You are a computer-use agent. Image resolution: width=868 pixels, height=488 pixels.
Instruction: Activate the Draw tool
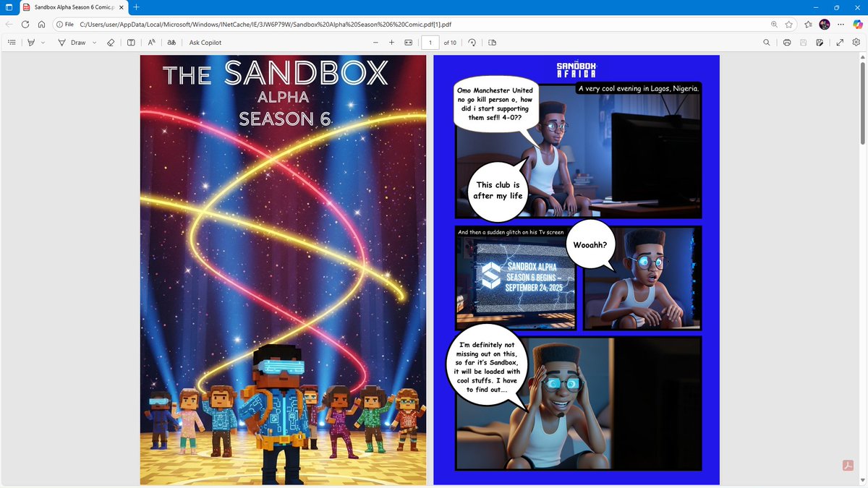[72, 43]
